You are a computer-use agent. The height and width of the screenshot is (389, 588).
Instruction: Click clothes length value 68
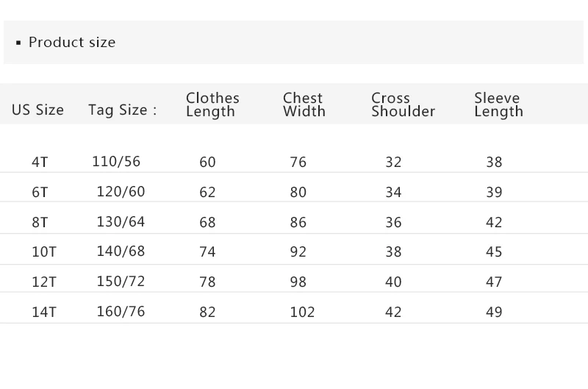point(207,223)
